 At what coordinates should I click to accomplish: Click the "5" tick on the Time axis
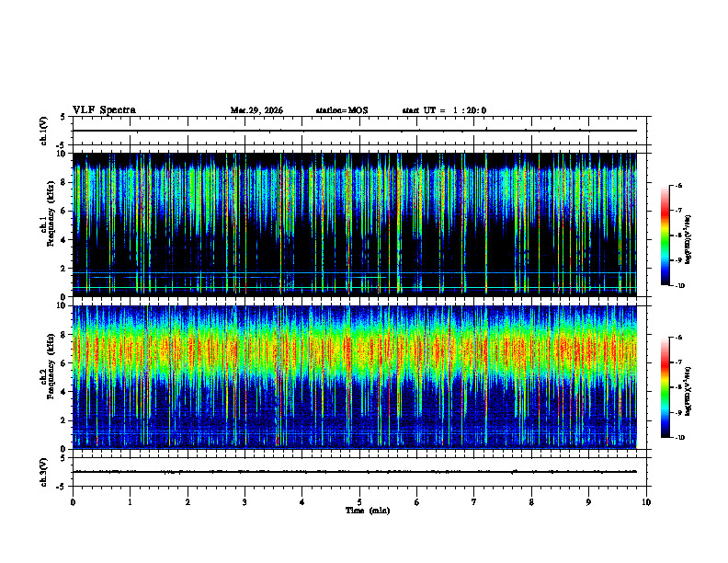pyautogui.click(x=359, y=502)
